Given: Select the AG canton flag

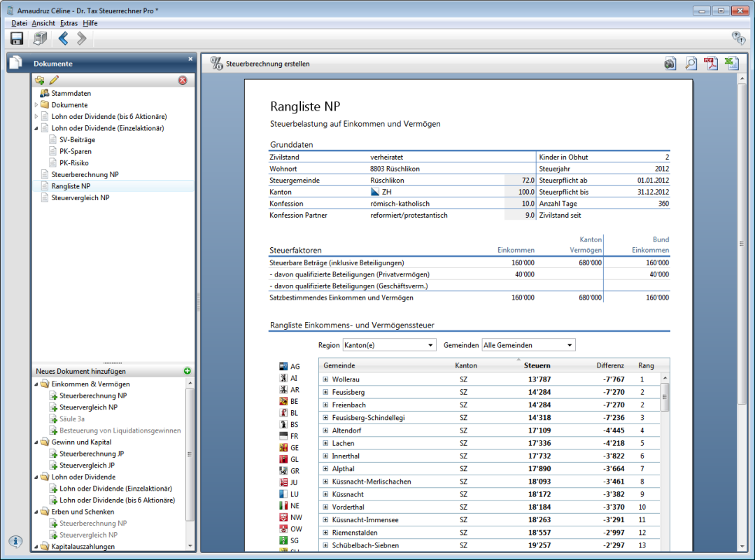Looking at the screenshot, I should [283, 366].
